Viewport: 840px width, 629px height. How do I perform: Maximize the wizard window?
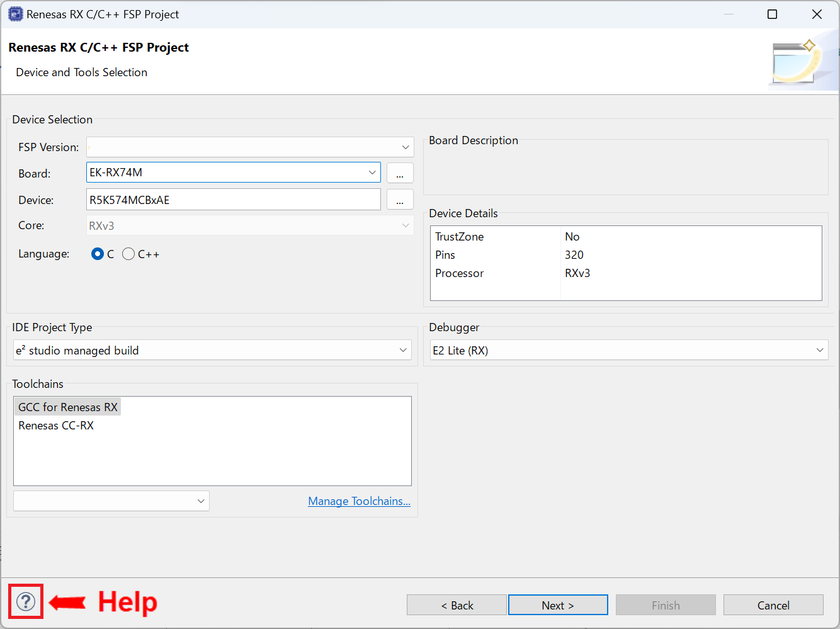pyautogui.click(x=772, y=14)
